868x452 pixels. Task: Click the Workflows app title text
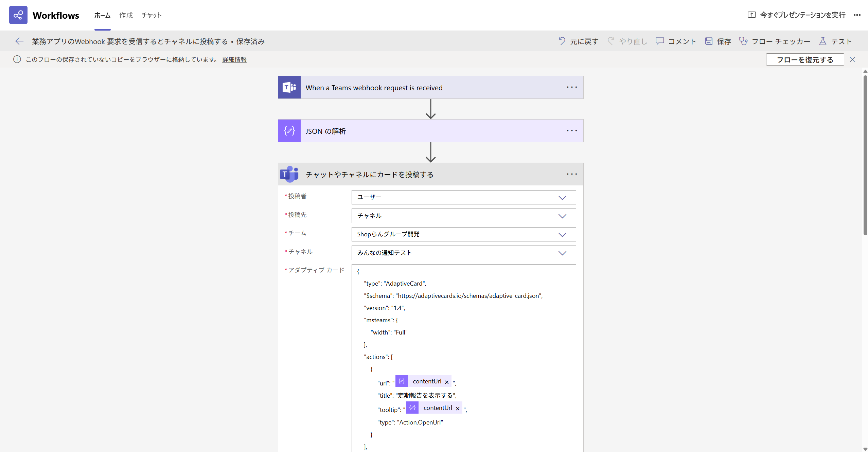pos(56,15)
